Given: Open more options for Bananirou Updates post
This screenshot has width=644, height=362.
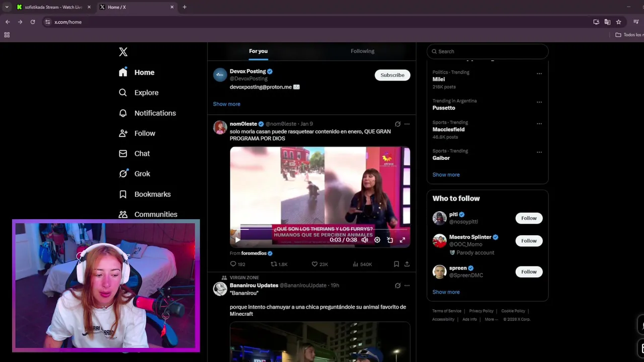Looking at the screenshot, I should [x=407, y=286].
